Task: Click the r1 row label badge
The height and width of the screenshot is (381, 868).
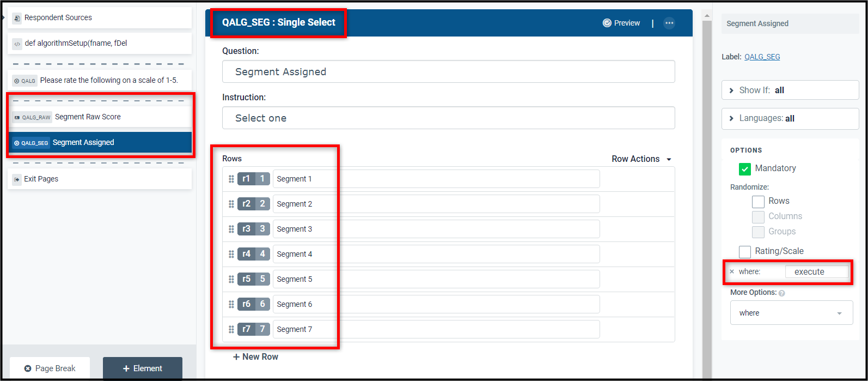Action: (x=247, y=179)
